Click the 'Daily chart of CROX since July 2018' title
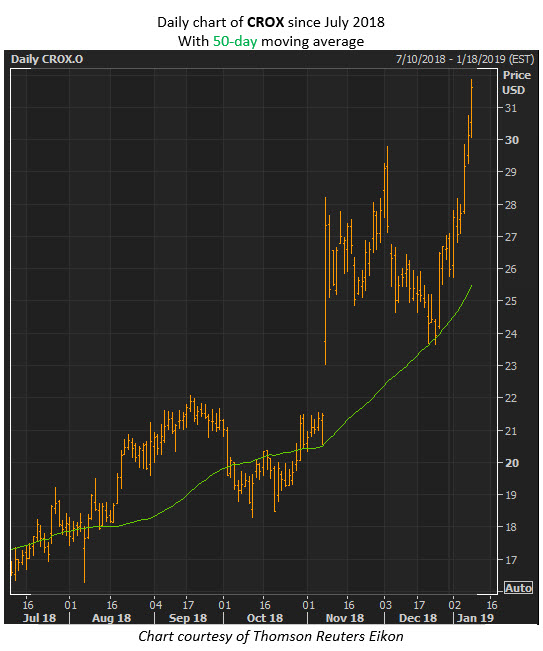Viewport: 543px width, 651px height. point(271,22)
